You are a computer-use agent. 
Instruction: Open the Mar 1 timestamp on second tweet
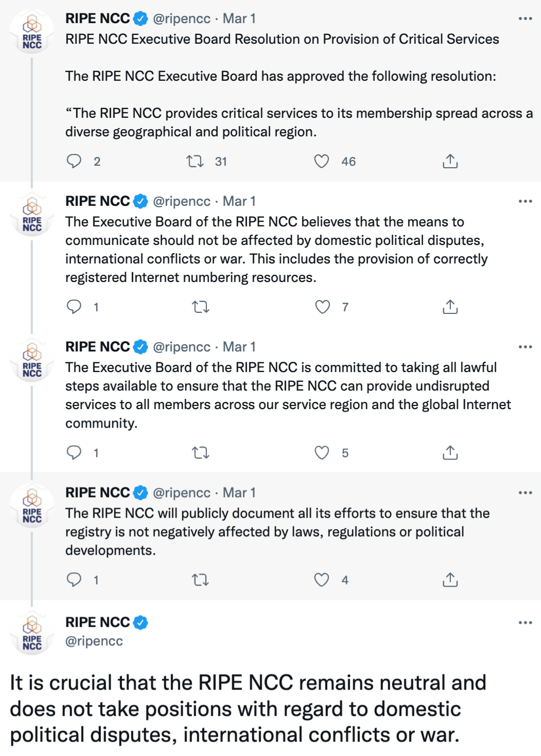click(x=239, y=201)
